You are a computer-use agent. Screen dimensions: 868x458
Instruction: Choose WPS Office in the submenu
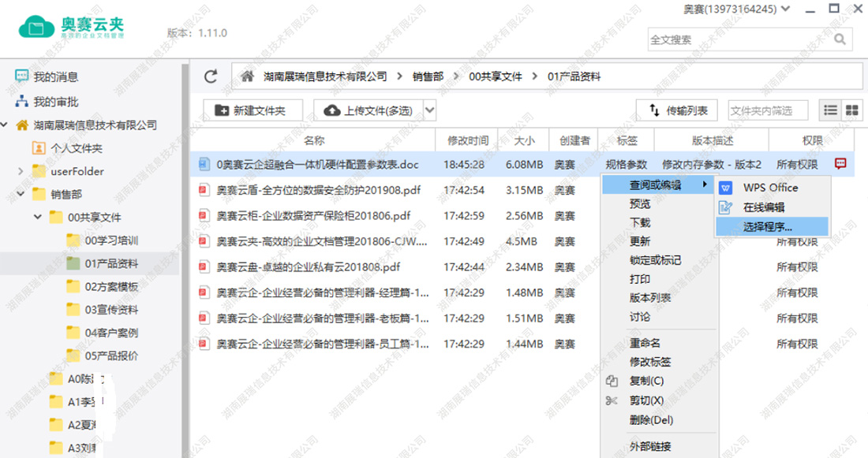point(770,188)
